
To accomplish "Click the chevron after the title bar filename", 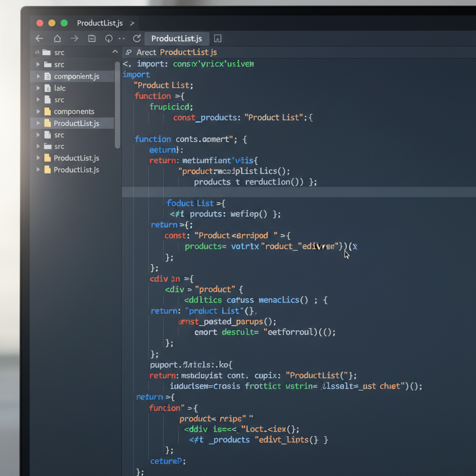I will tap(132, 23).
